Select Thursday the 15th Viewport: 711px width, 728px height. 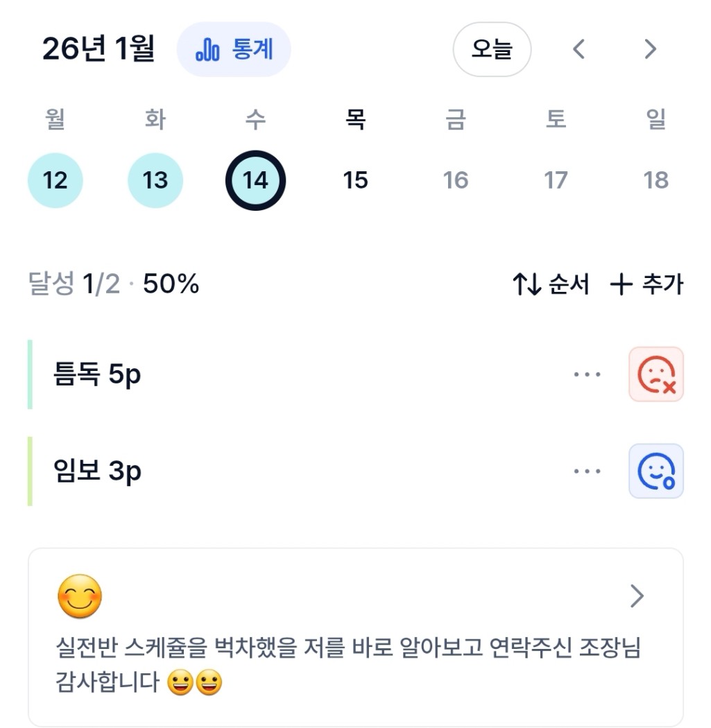pos(355,181)
